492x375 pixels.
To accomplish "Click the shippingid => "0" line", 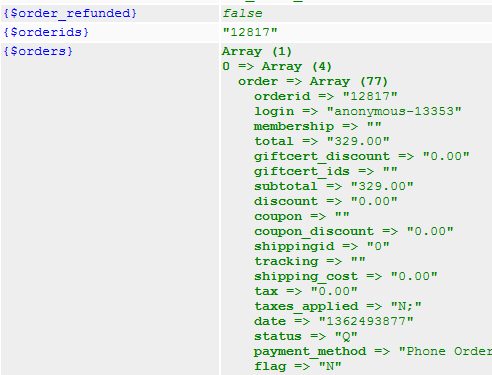I will click(322, 246).
